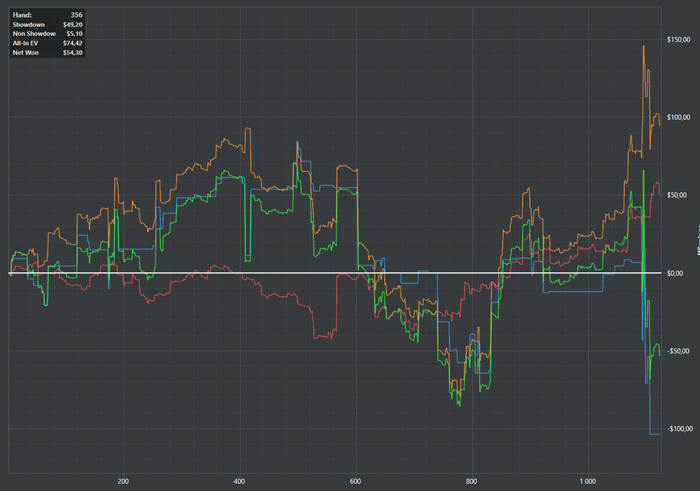The height and width of the screenshot is (491, 700).
Task: Select the 'All-In EV' legend label
Action: coord(25,43)
